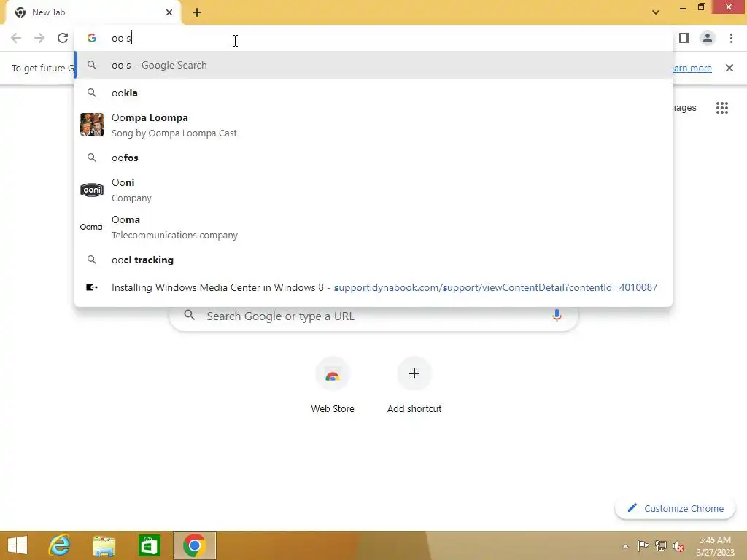Screen dimensions: 747x560
Task: Open Action Center flag icon
Action: click(x=643, y=545)
